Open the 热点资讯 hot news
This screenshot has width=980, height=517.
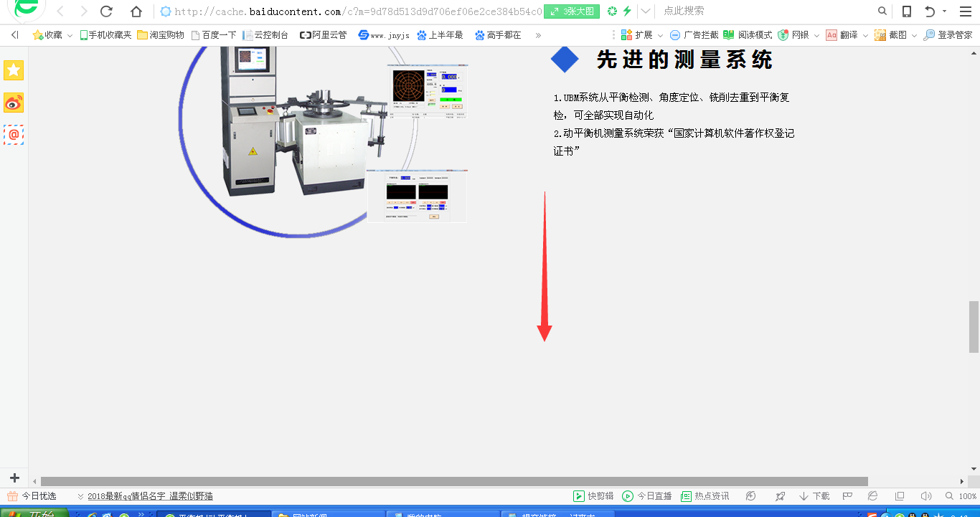click(705, 496)
